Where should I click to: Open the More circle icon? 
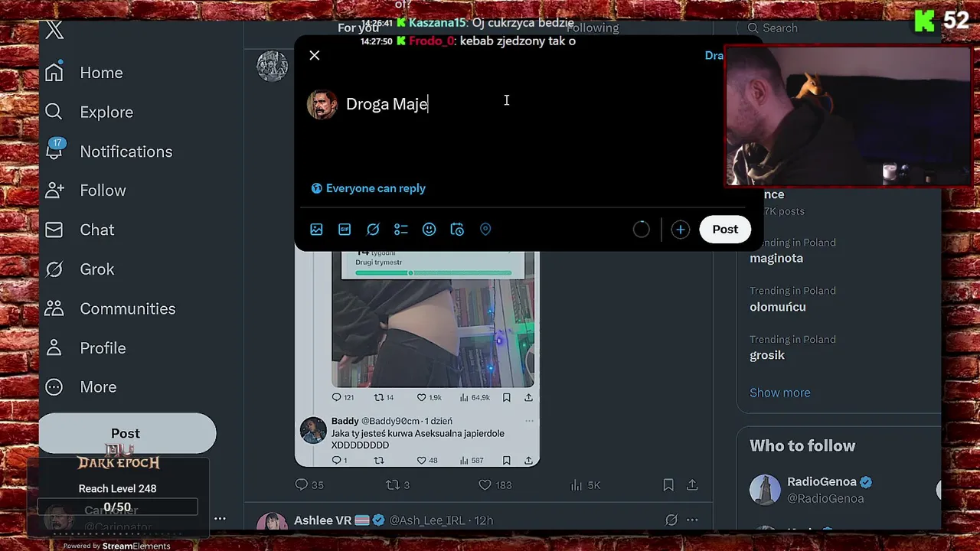54,386
